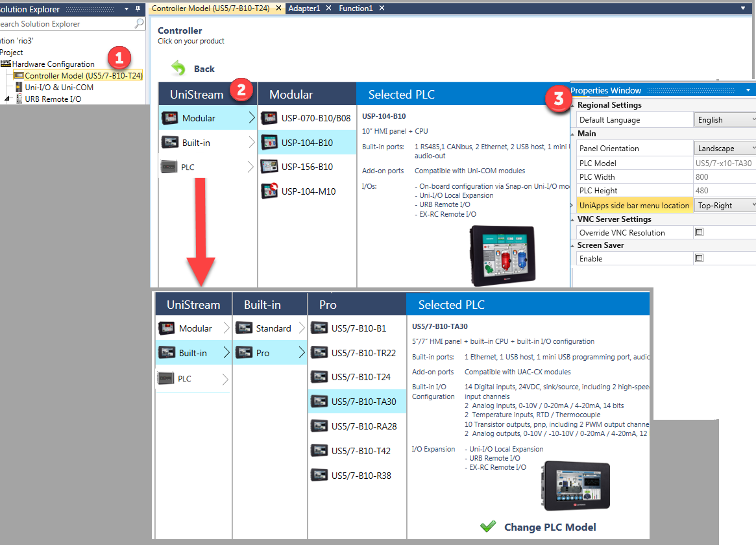Click the search magnifier in Solution Explorer
756x545 pixels.
[139, 24]
